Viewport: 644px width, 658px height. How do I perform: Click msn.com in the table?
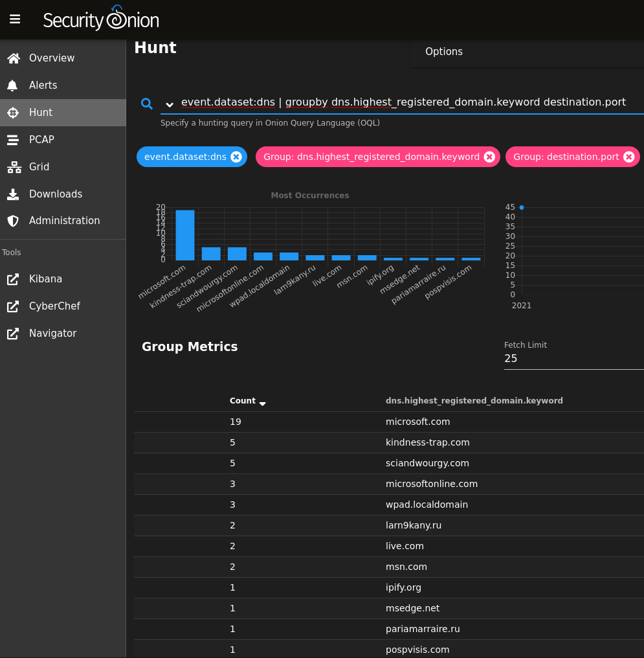point(406,567)
